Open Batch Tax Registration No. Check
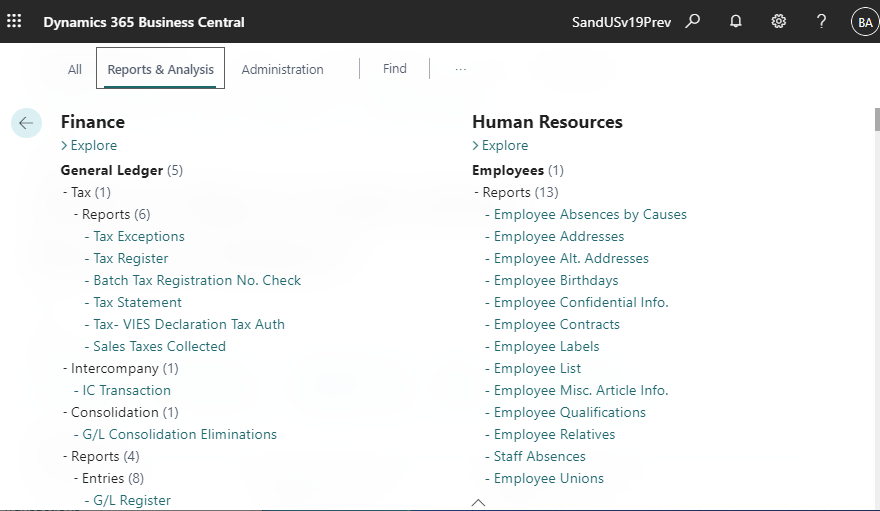Viewport: 880px width, 511px height. tap(197, 280)
